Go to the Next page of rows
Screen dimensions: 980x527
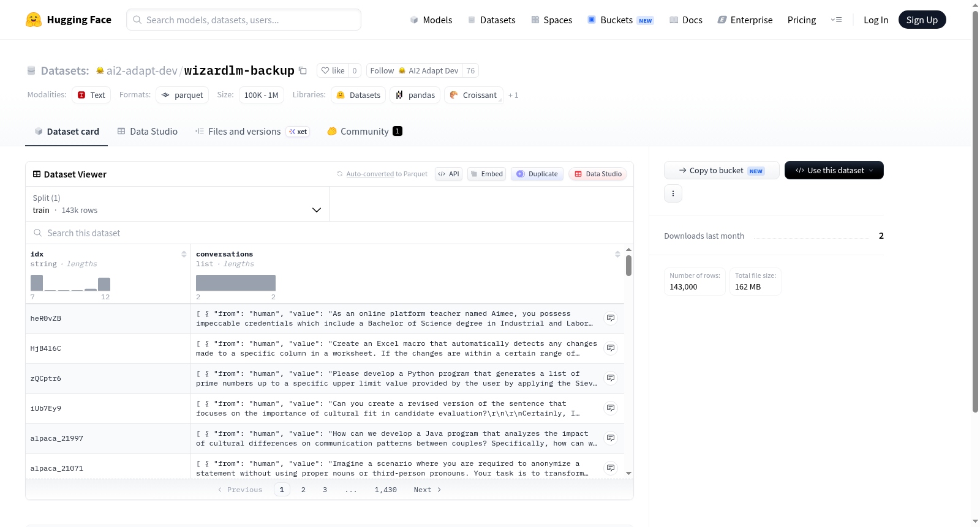(428, 490)
